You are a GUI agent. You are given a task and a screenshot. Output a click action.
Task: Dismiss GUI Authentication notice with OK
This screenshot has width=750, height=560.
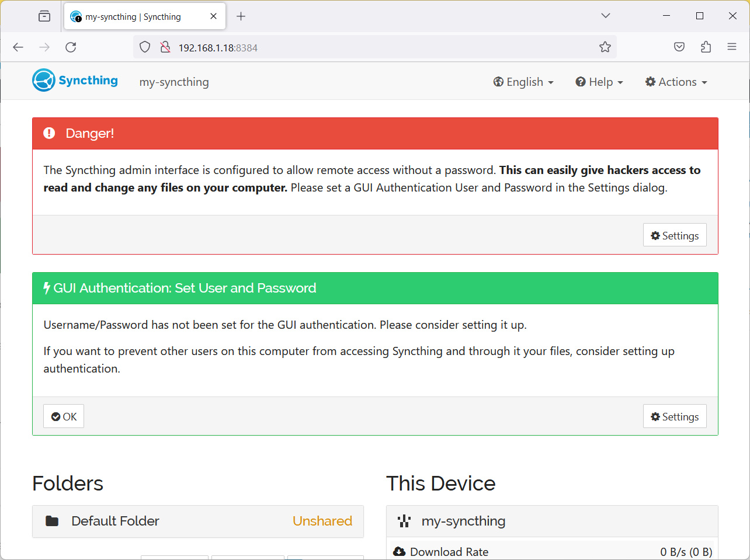[64, 416]
